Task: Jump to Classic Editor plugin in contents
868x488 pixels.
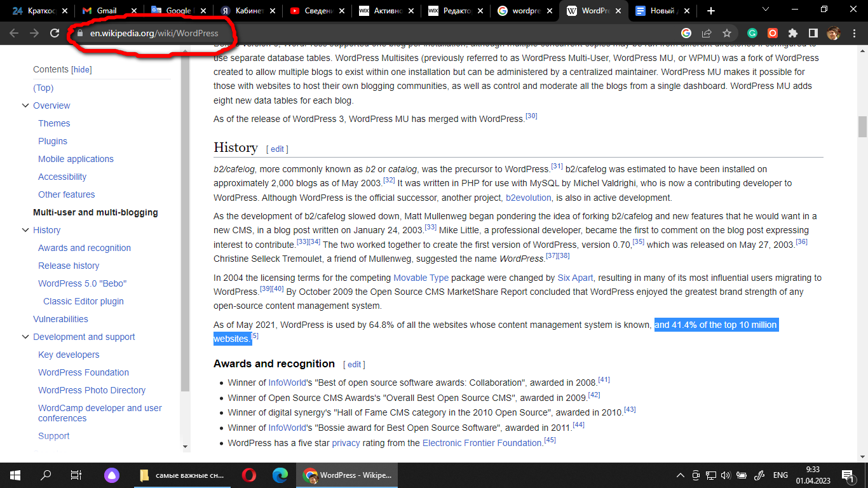Action: [83, 301]
